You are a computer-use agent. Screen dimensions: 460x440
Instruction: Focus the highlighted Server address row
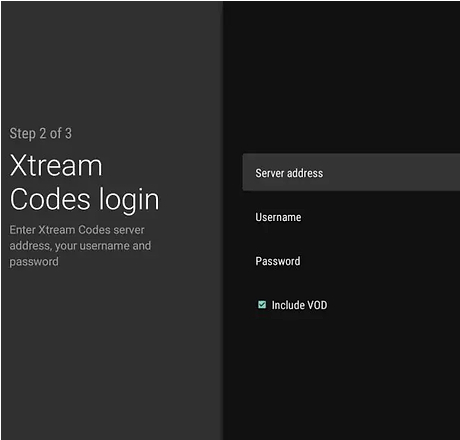pyautogui.click(x=351, y=172)
